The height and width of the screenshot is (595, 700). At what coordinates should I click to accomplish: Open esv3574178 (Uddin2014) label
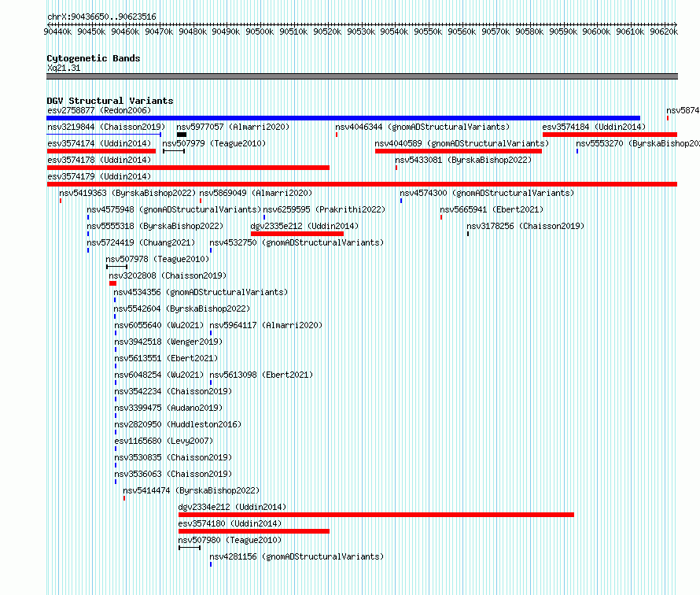coord(99,160)
